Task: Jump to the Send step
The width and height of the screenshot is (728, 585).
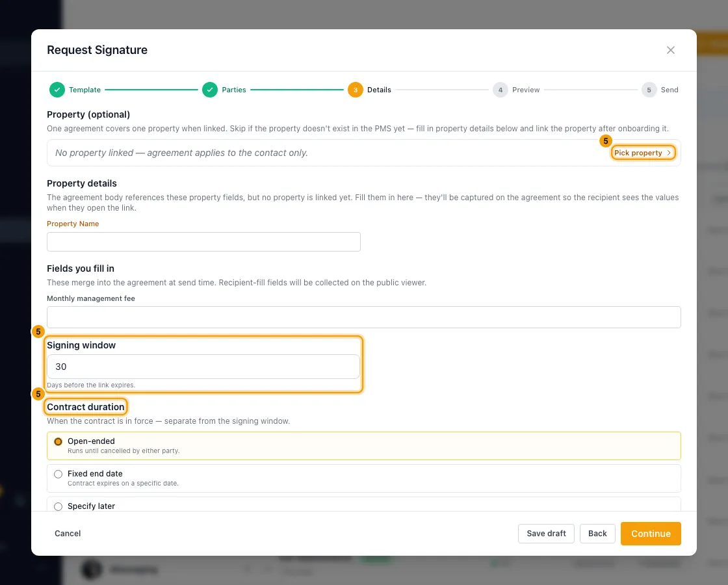Action: pos(660,90)
